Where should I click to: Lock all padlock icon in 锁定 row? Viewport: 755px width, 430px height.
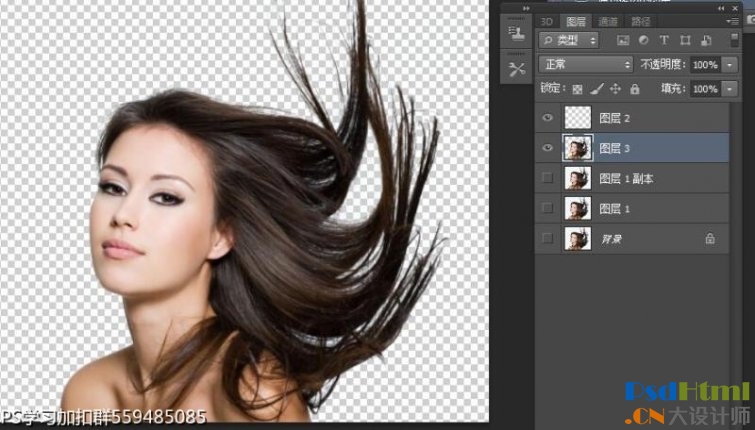click(x=635, y=89)
